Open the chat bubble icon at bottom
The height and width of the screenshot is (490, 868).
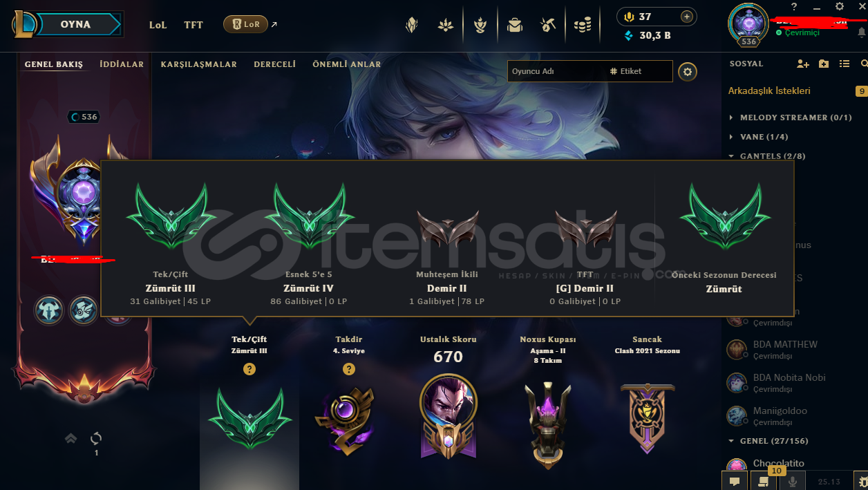735,481
